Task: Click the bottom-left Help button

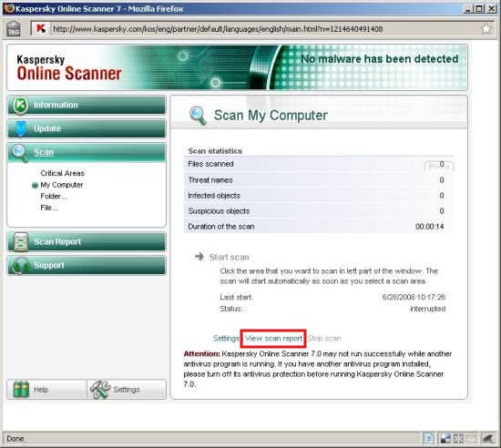Action: click(x=46, y=389)
